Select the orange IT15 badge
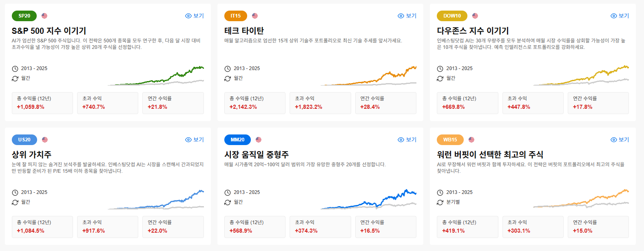644x251 pixels. pos(236,16)
